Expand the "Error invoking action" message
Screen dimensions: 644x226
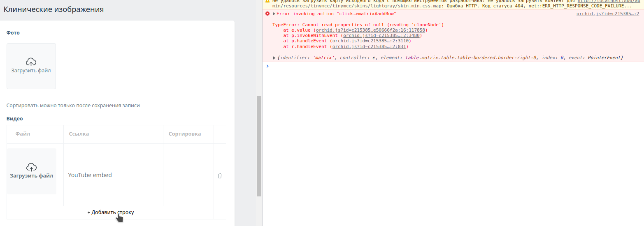274,14
